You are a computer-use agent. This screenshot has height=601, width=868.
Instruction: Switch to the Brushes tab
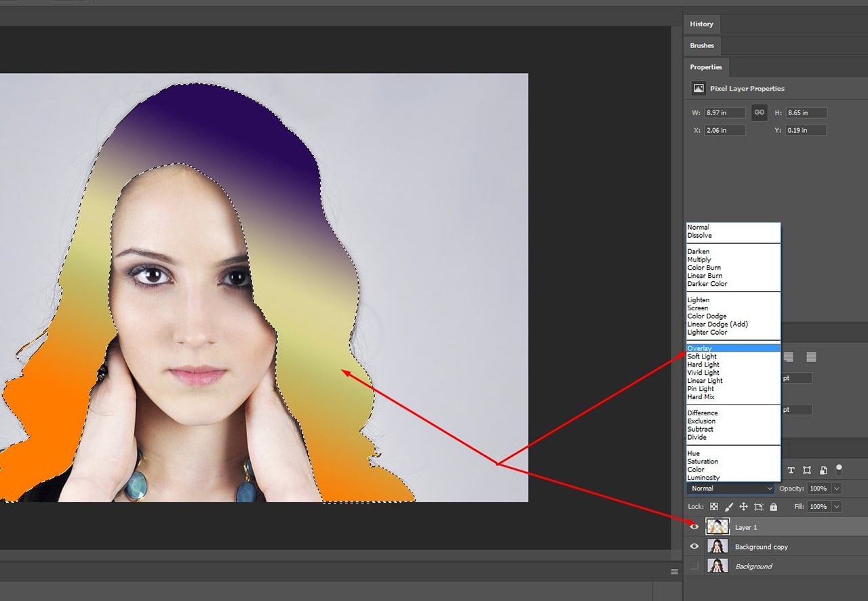coord(702,45)
